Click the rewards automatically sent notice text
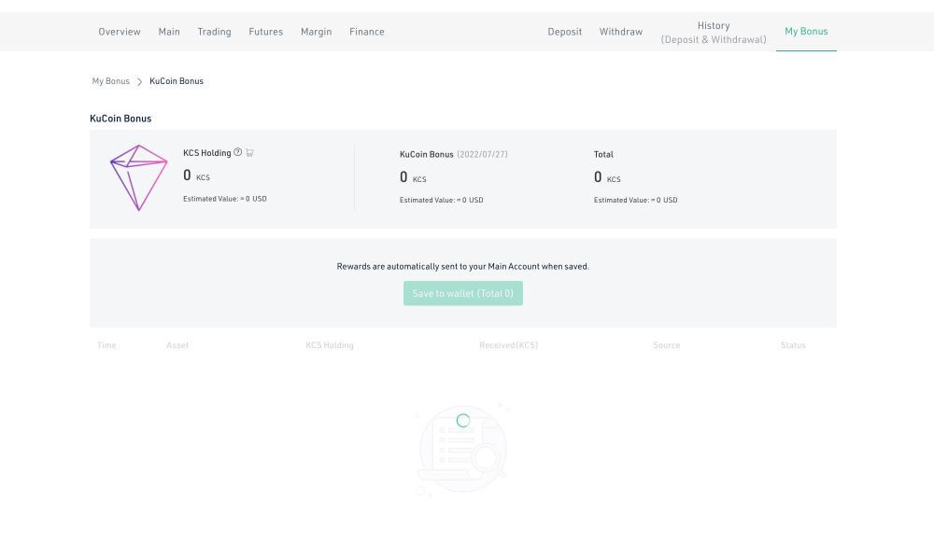The height and width of the screenshot is (560, 934). click(463, 267)
